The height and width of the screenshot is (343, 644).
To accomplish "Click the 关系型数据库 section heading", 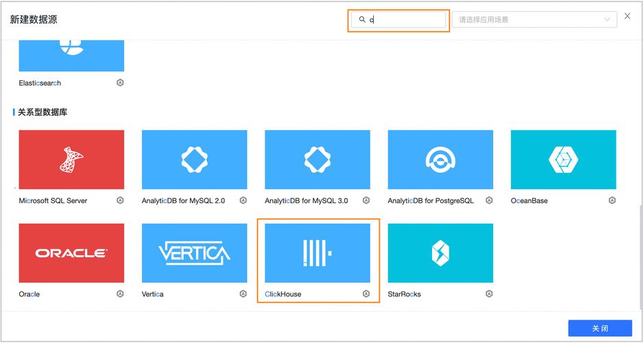I will [43, 112].
